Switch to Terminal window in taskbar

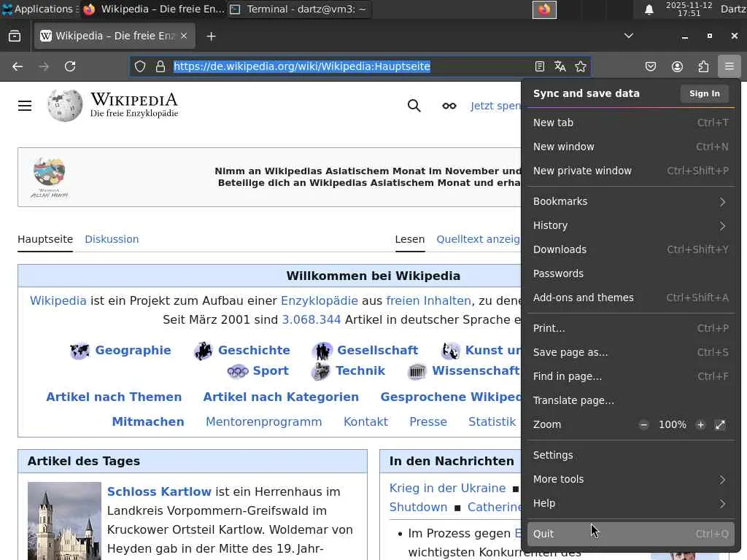point(300,9)
